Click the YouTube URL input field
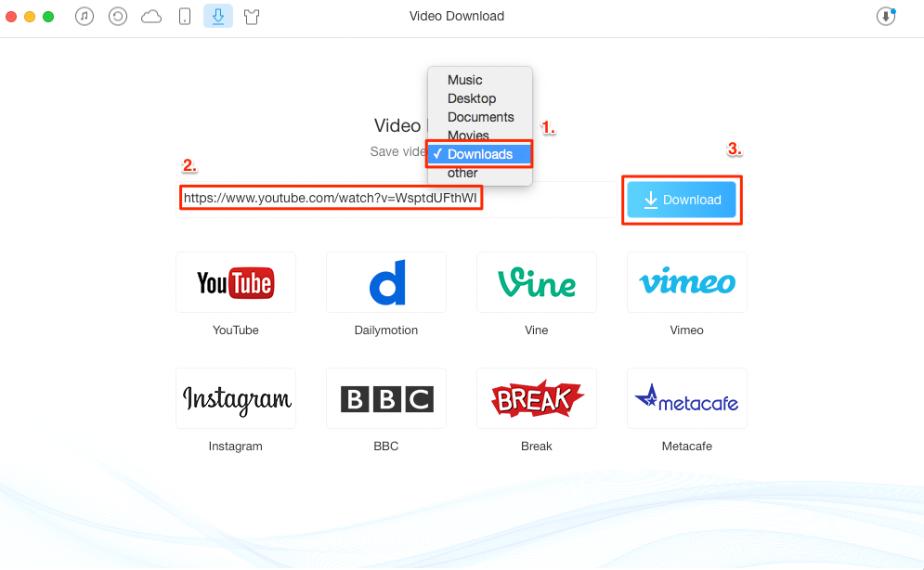The width and height of the screenshot is (924, 570). click(396, 199)
